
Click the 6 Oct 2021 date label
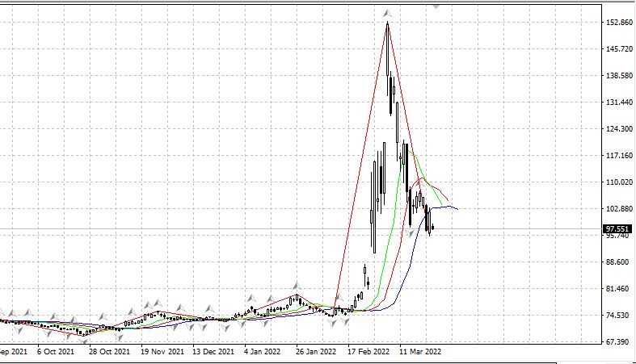(x=56, y=351)
